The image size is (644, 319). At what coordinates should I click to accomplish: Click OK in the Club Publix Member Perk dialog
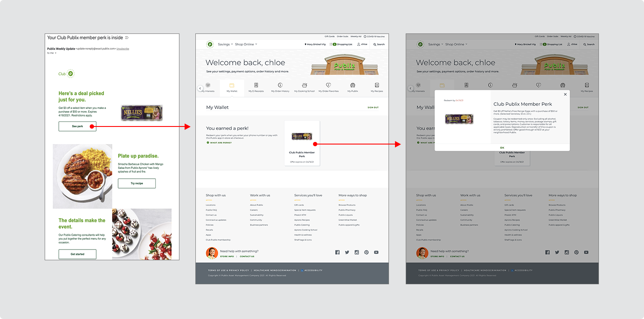pyautogui.click(x=502, y=147)
